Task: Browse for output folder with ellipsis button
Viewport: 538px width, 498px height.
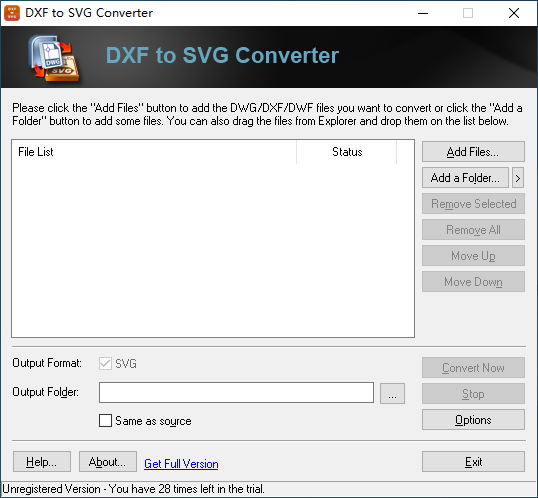Action: click(393, 394)
